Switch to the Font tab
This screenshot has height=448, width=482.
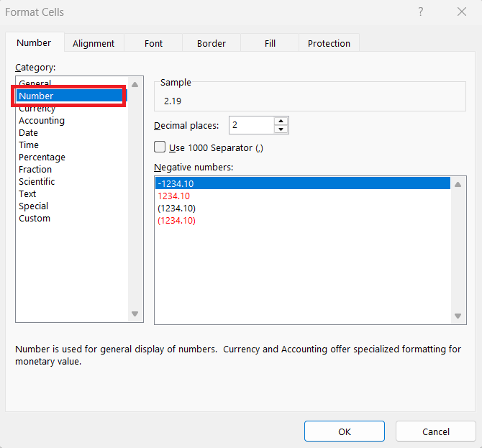click(x=153, y=43)
